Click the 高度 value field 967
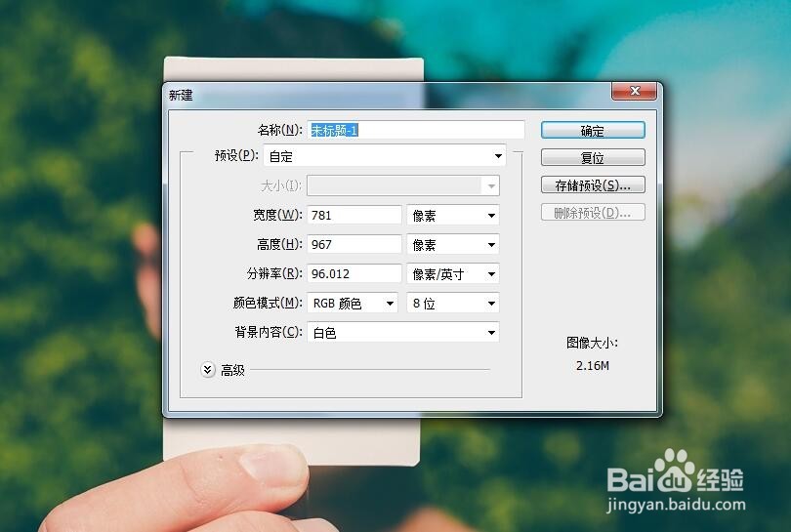 354,245
